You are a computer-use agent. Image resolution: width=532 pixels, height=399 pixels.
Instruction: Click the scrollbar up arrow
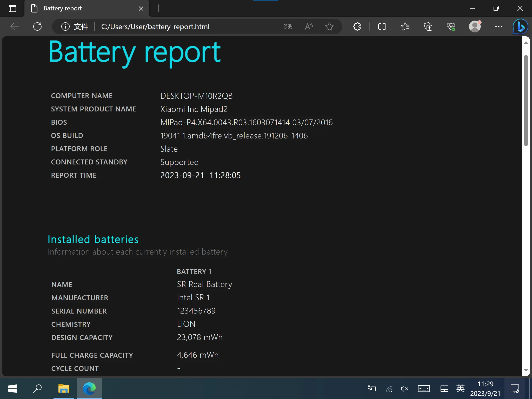(x=526, y=42)
